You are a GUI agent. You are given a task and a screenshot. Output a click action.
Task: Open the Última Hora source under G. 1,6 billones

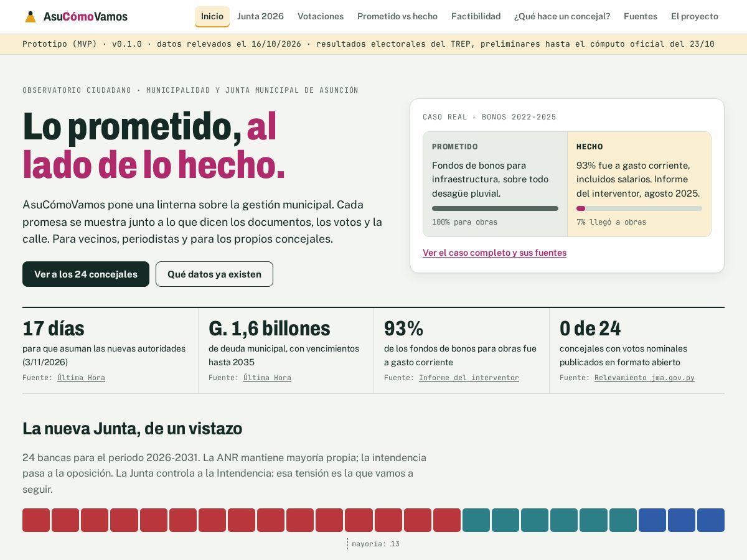(267, 378)
